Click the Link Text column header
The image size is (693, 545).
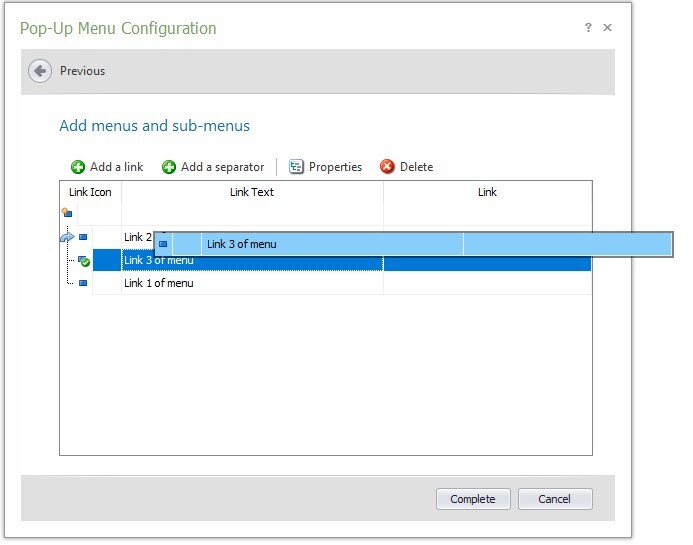252,192
